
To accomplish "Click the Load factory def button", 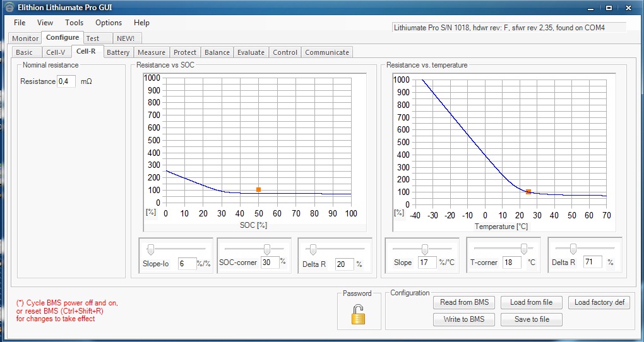I will pos(599,303).
